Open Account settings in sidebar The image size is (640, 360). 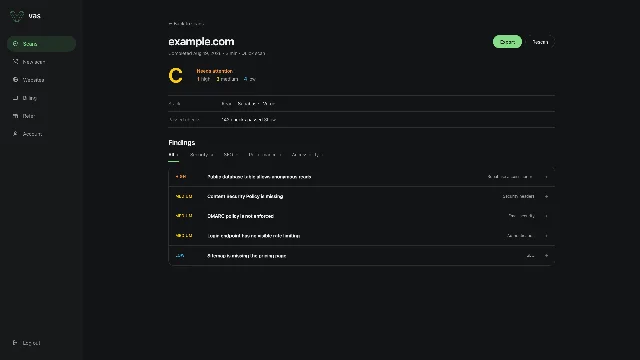tap(41, 134)
